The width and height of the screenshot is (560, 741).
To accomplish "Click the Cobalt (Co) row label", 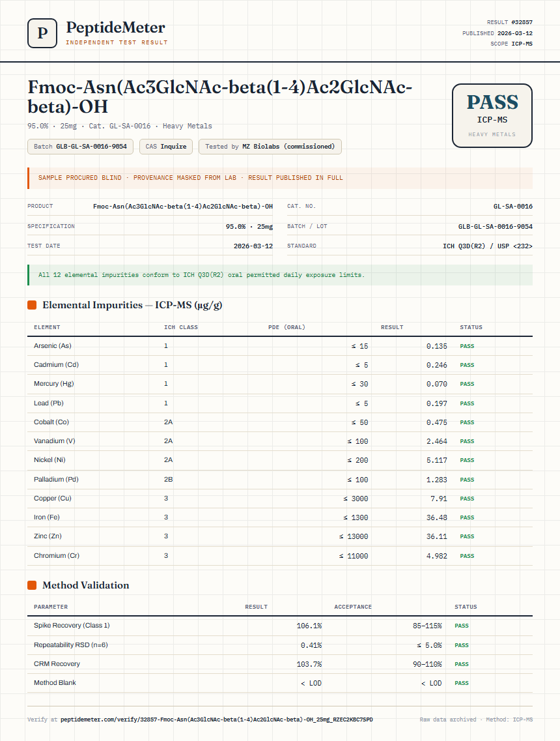I will [51, 422].
